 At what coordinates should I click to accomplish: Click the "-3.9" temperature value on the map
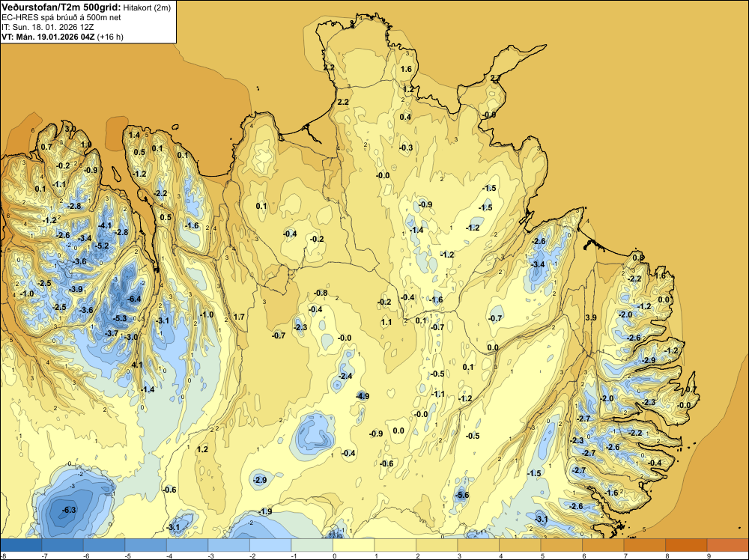(76, 289)
